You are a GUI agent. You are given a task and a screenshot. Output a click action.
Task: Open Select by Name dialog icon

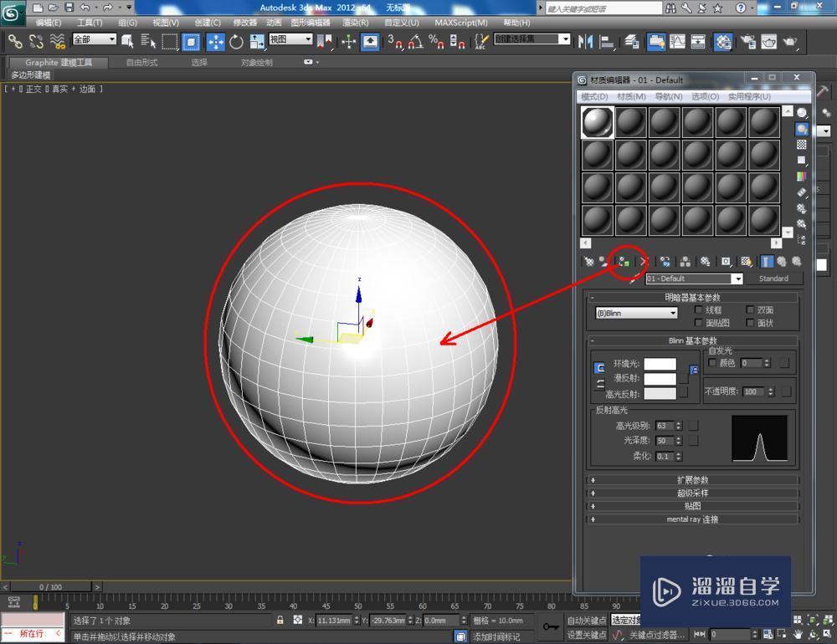147,39
